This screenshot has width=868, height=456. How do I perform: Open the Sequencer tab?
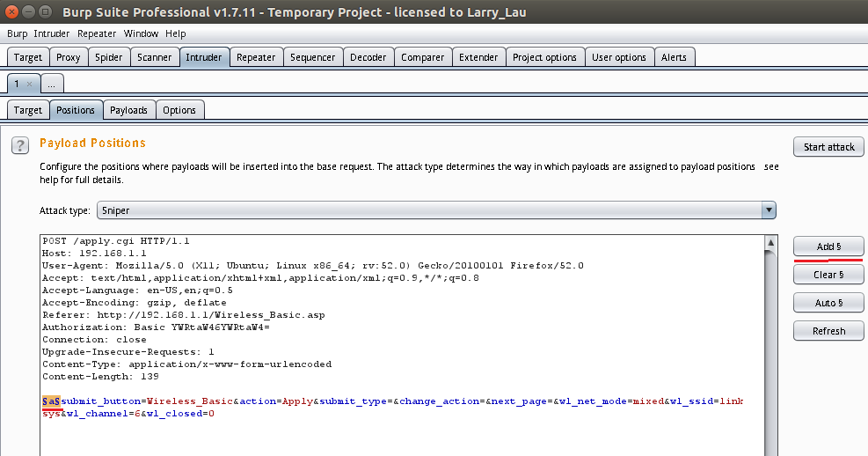[313, 57]
